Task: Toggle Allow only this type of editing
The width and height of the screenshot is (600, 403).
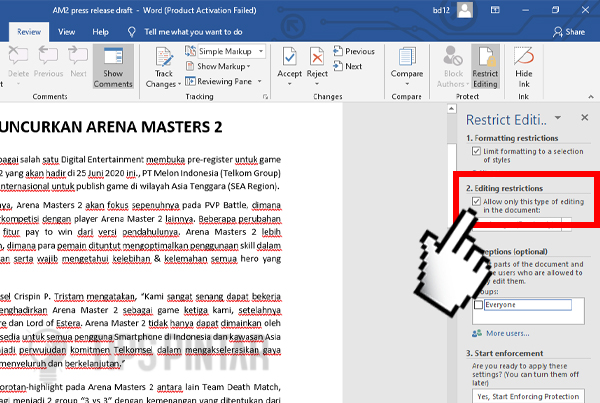Action: tap(476, 201)
